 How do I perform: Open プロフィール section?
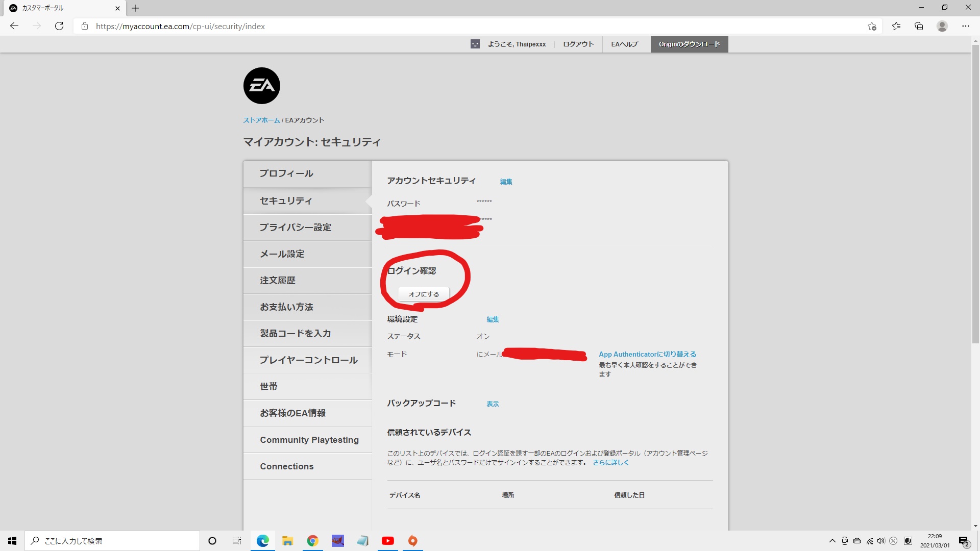click(x=307, y=174)
